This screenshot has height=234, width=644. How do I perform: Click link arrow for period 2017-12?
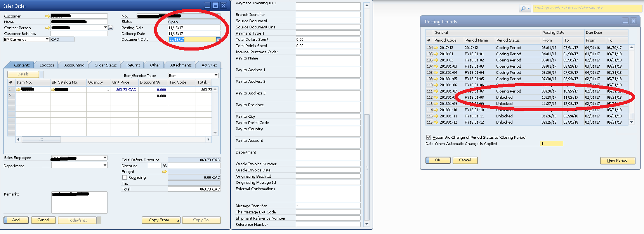click(436, 48)
